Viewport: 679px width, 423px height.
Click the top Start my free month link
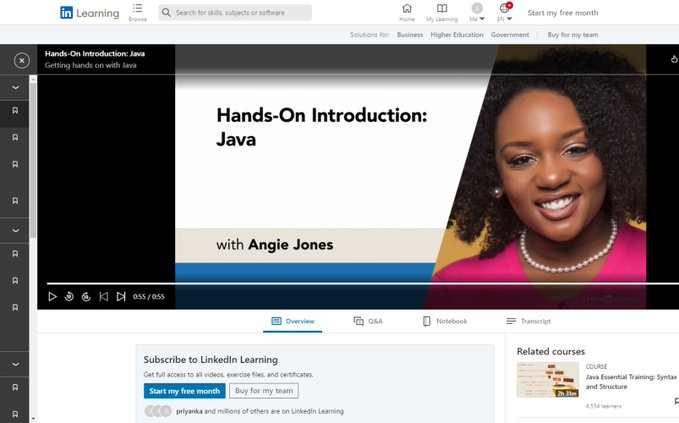[x=563, y=13]
